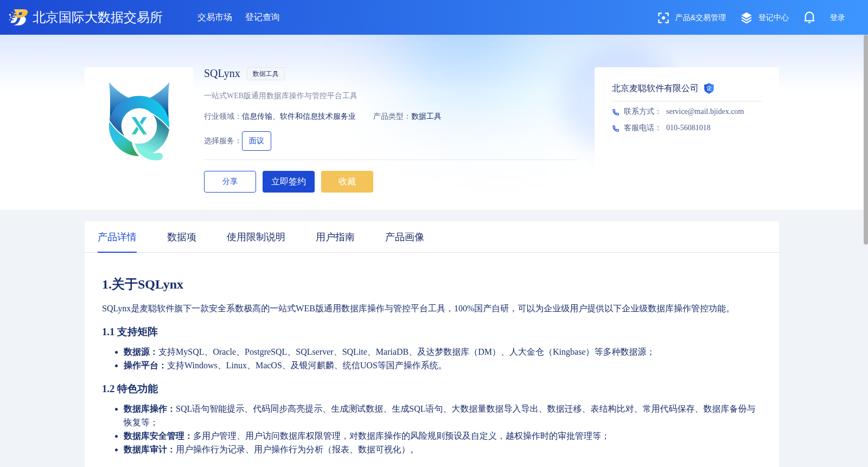Click the 数据库安全管理 bullet line
The image size is (868, 467).
pyautogui.click(x=367, y=436)
